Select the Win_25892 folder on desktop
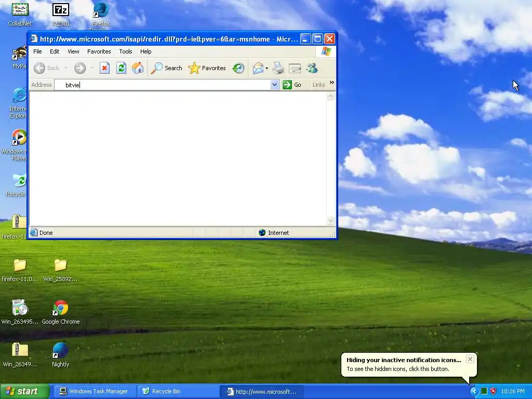532x399 pixels. [x=60, y=270]
